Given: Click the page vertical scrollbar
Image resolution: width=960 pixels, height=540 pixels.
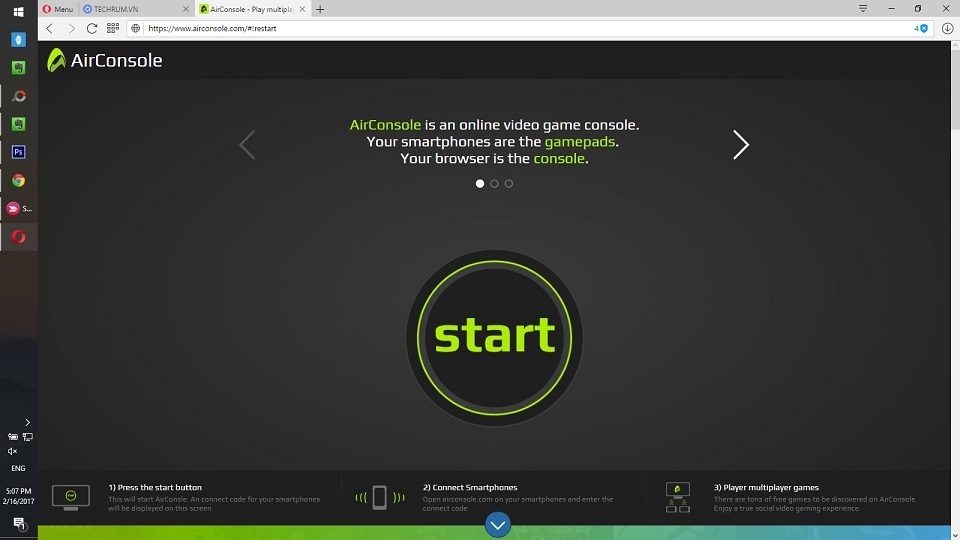Looking at the screenshot, I should [955, 288].
